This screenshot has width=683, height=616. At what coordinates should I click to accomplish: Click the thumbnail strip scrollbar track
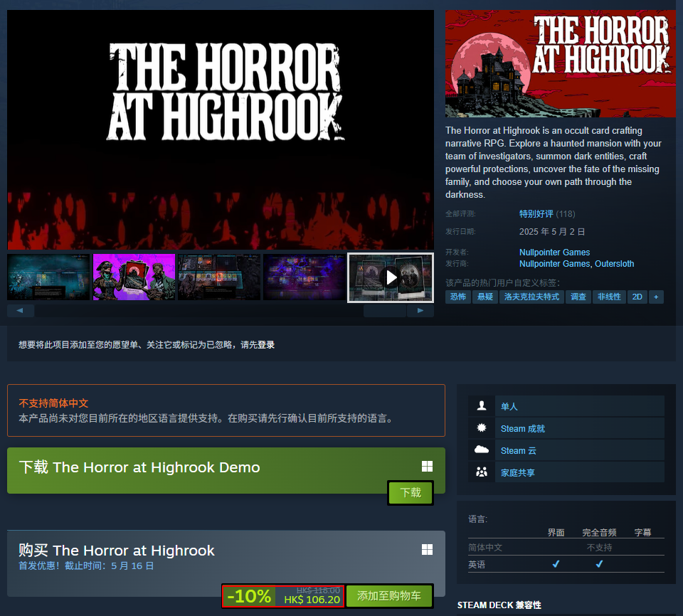point(199,311)
